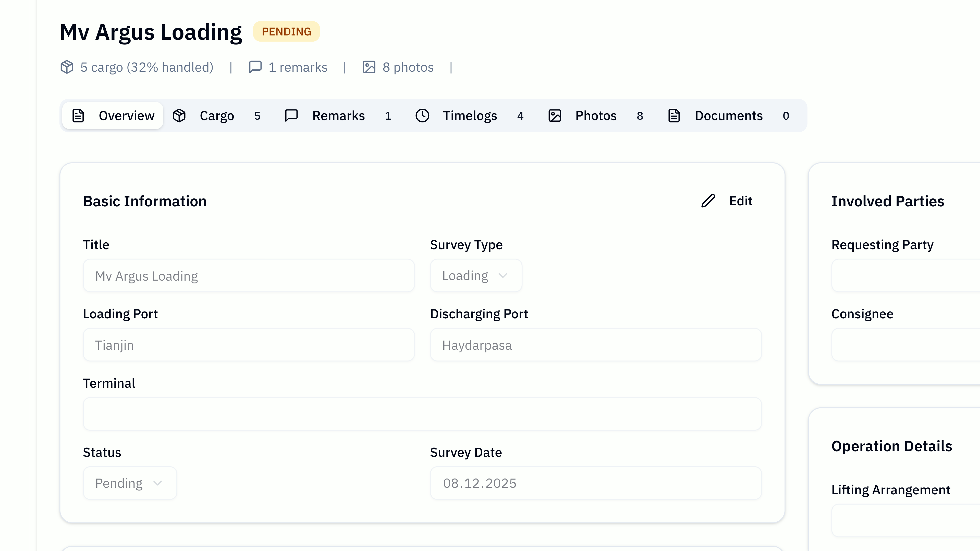Expand the Status Pending dropdown
Viewport: 980px width, 551px height.
pos(130,483)
